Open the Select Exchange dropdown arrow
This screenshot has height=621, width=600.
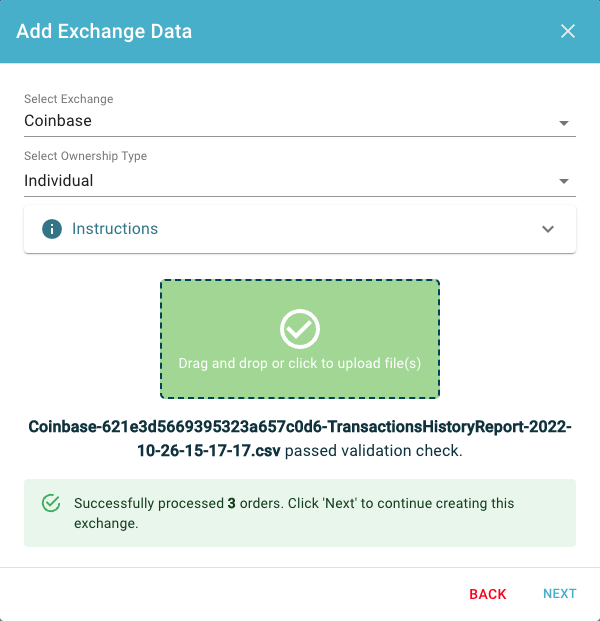tap(564, 123)
